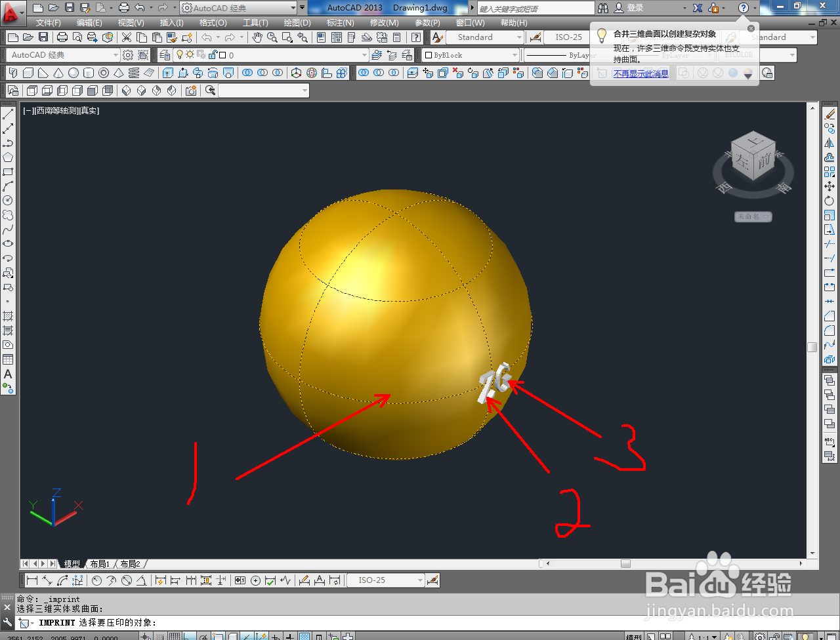Click the Erase tool in modify toolbar
Screen dimensions: 840x640
(x=829, y=114)
